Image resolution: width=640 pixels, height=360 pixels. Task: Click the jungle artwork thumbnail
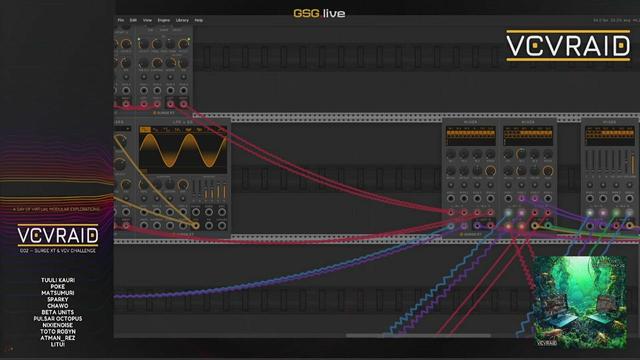click(580, 302)
